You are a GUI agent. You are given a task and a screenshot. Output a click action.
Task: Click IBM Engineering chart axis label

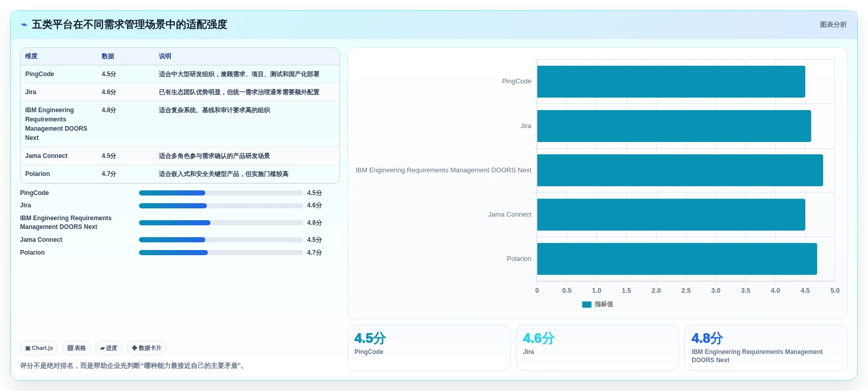point(444,170)
